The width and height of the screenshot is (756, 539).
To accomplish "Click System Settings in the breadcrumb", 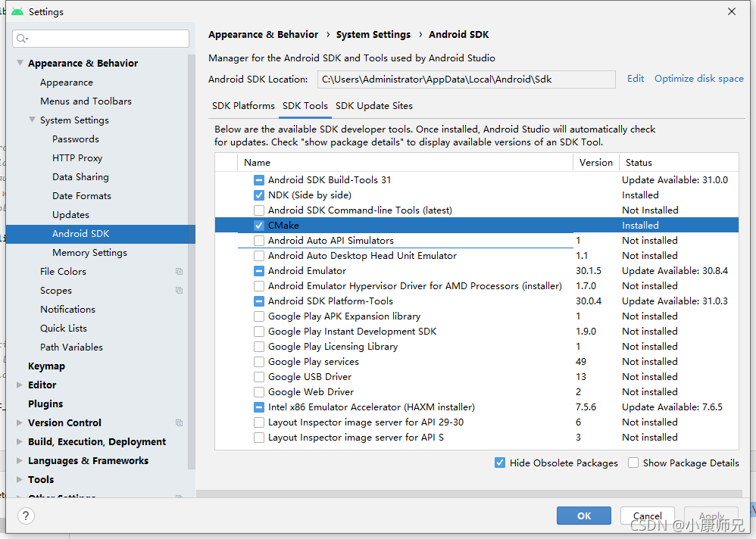I will 373,35.
